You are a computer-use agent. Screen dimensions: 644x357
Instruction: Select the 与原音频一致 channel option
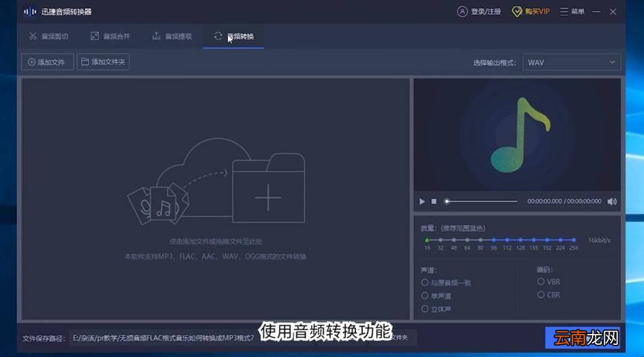[446, 283]
